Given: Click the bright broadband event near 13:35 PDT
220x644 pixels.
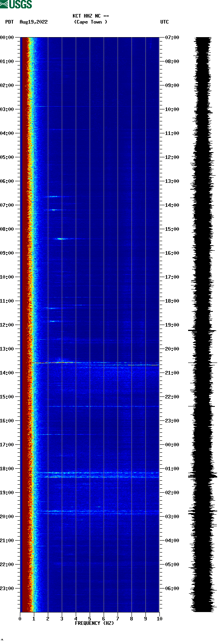Looking at the screenshot, I should [95, 363].
